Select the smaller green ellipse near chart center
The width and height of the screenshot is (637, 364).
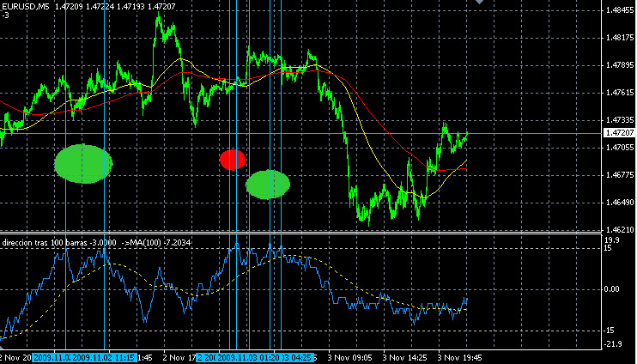pos(268,185)
